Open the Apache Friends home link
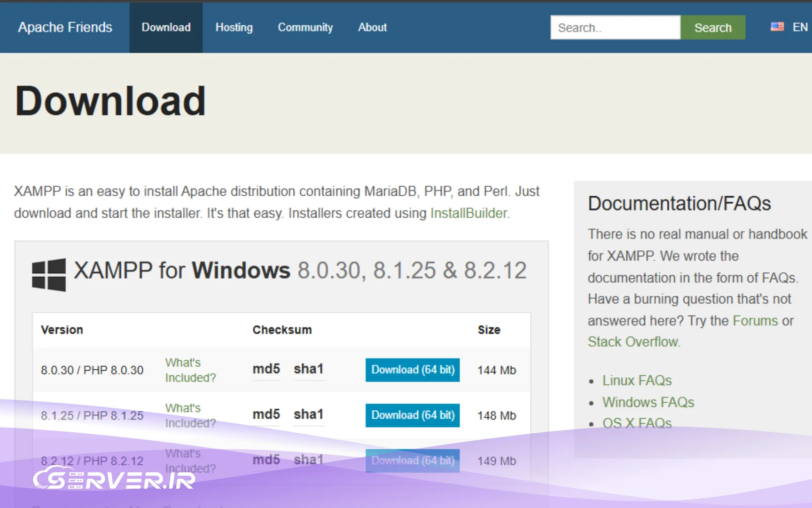Screen dimensions: 812x508 tap(65, 27)
